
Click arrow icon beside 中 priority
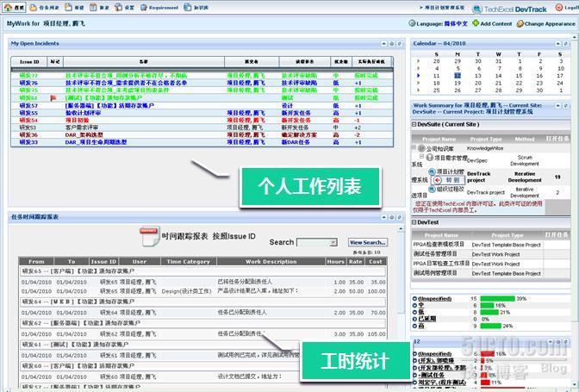tap(414, 306)
